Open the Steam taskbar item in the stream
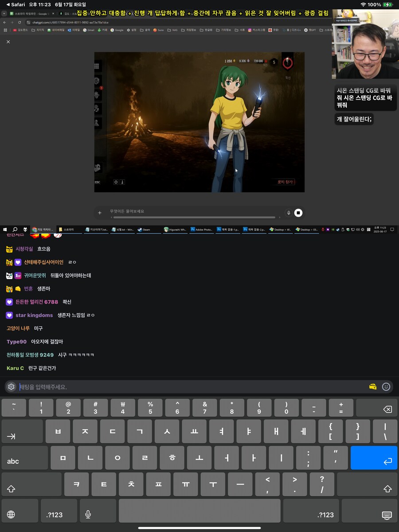 point(149,229)
